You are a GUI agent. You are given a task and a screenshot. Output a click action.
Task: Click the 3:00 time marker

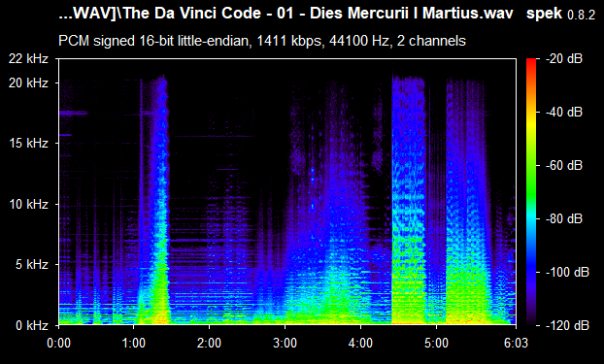click(285, 343)
